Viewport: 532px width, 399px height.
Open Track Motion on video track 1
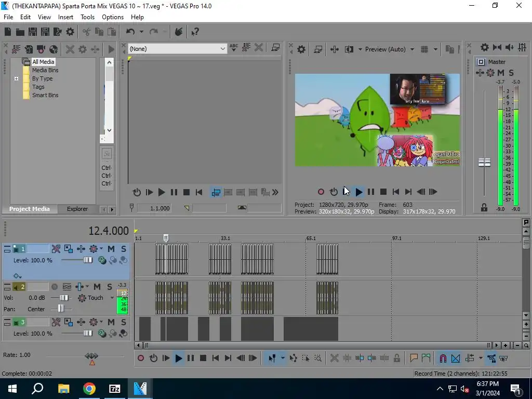69,249
